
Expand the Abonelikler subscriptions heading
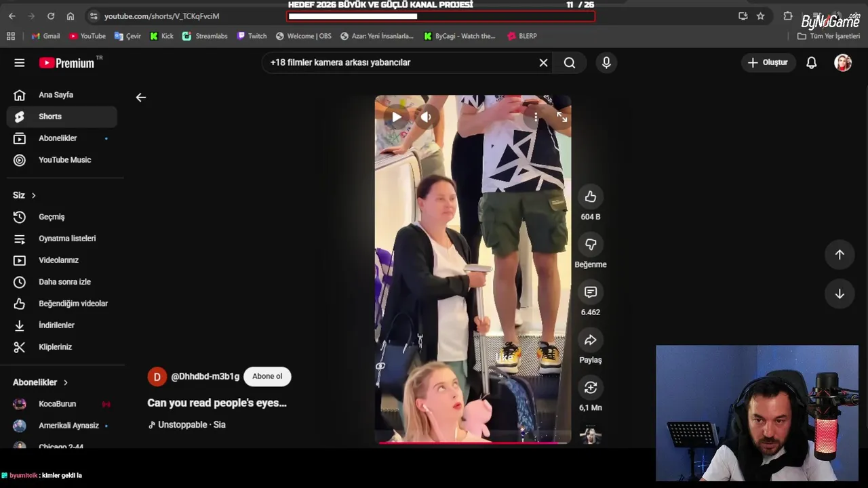point(41,382)
